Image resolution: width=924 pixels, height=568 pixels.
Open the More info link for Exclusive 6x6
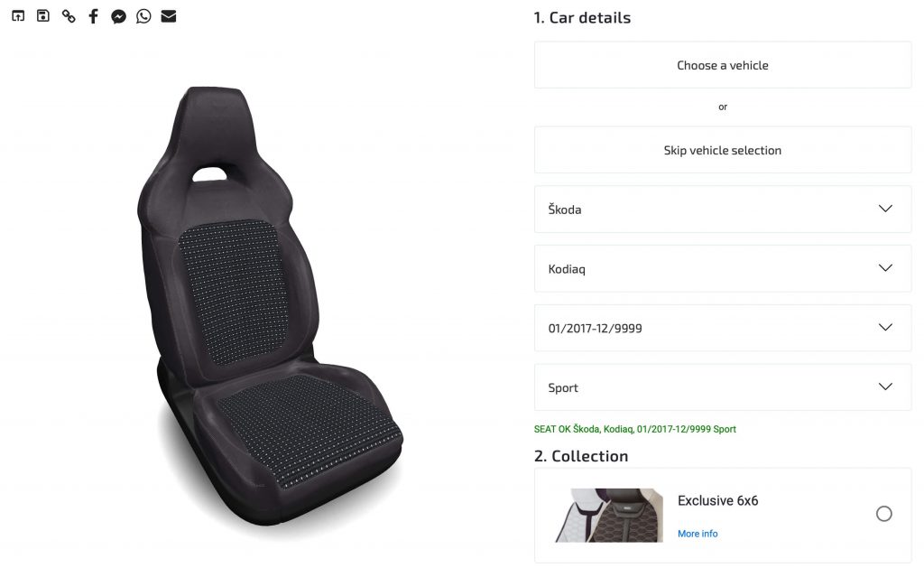click(698, 534)
